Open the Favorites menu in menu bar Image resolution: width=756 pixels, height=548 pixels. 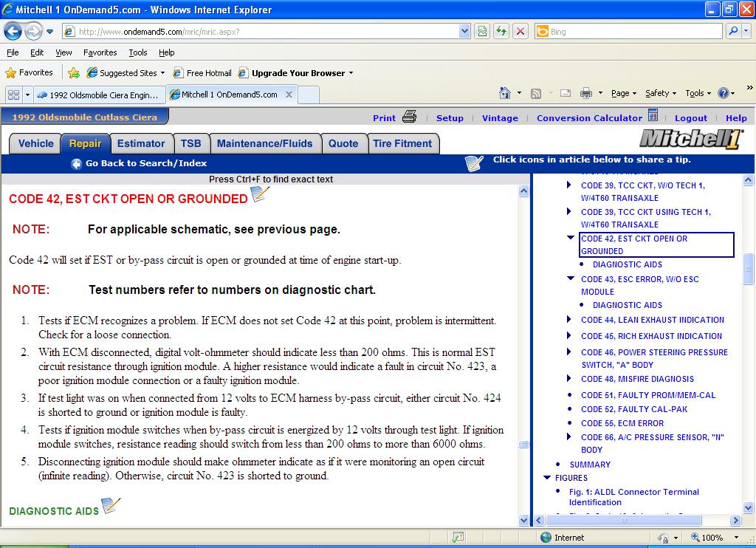(100, 52)
